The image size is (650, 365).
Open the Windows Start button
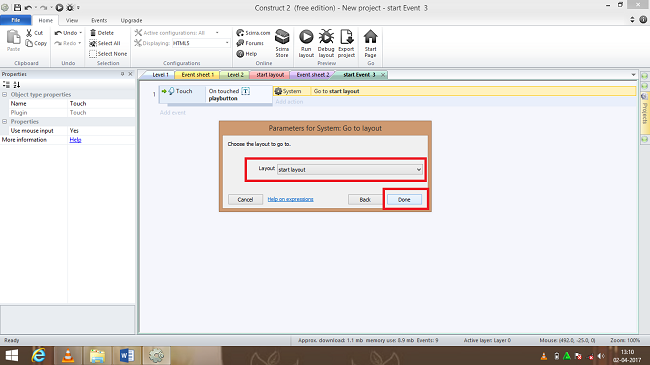coord(12,355)
